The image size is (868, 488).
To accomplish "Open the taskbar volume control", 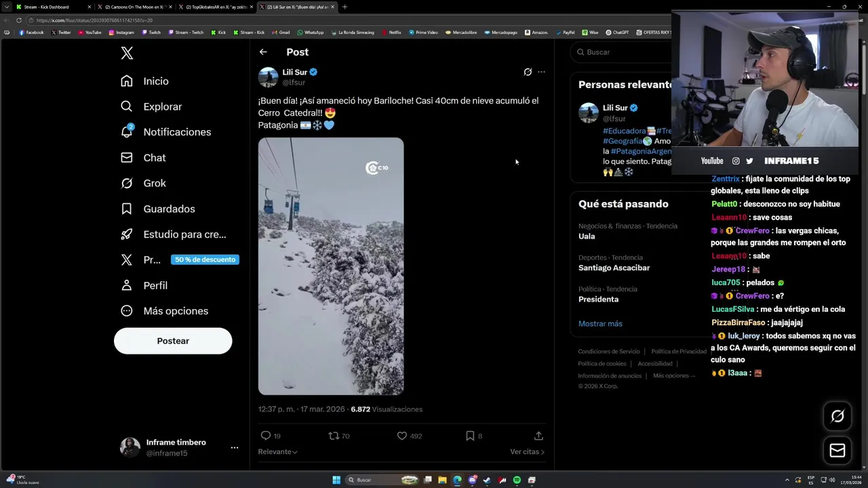I will pos(832,480).
